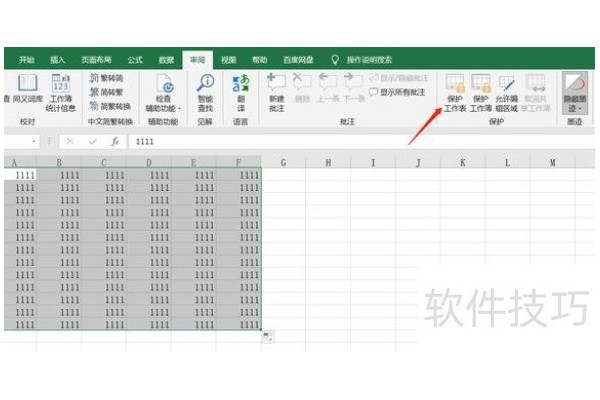600x400 pixels.
Task: Click first-row cell in column F
Action: [238, 175]
